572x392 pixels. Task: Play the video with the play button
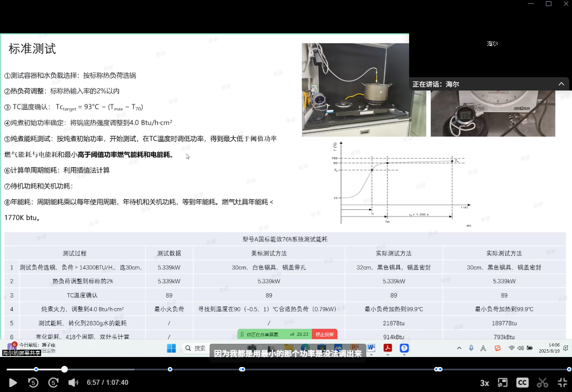[13, 383]
